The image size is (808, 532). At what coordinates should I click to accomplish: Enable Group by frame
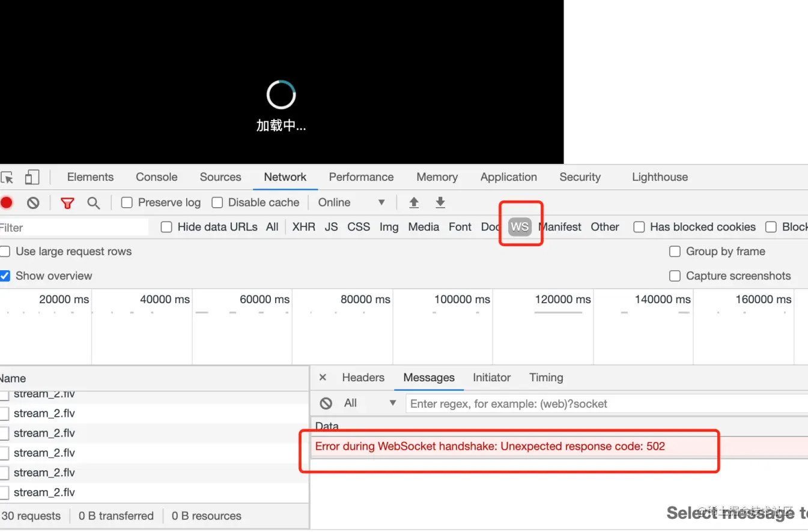(x=675, y=252)
